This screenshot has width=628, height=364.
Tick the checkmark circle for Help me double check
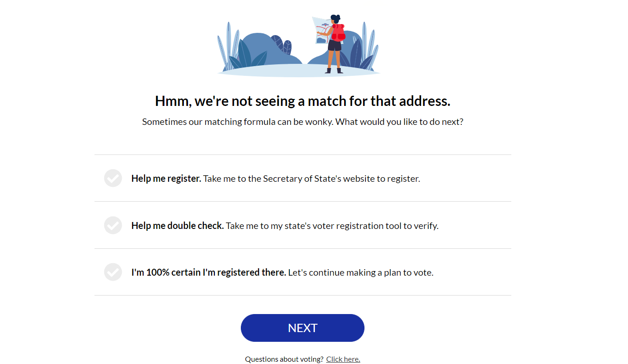113,225
